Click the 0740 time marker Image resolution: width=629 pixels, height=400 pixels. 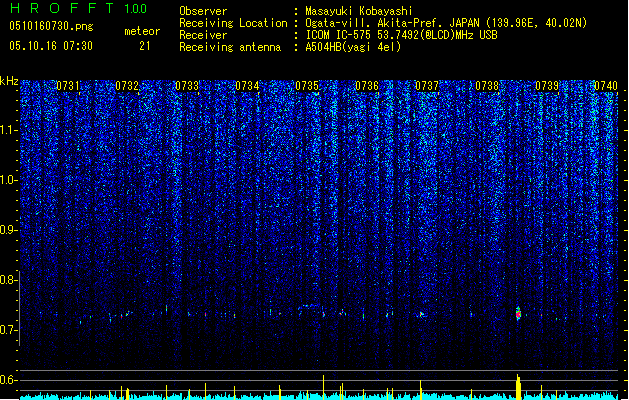click(606, 86)
